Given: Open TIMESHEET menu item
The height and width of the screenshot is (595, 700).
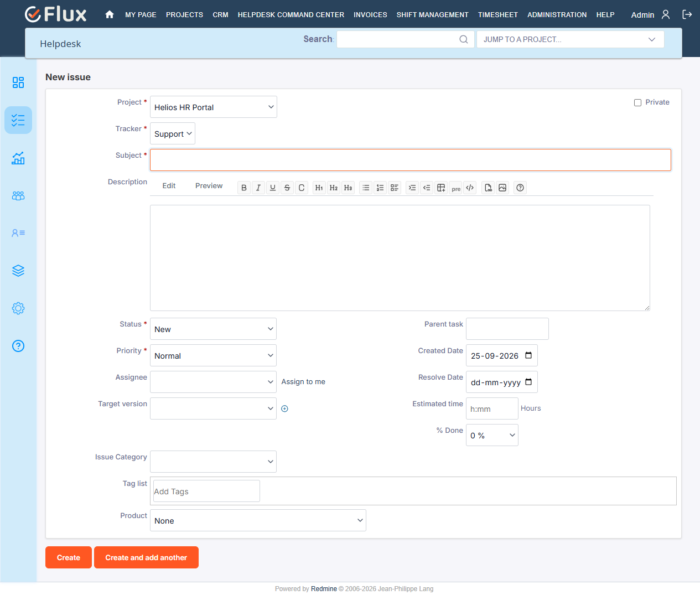Looking at the screenshot, I should [498, 15].
